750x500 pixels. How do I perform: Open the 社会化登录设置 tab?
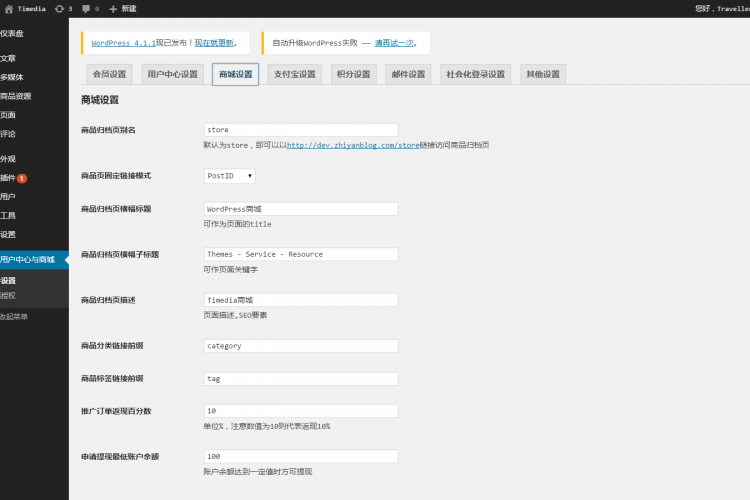(x=475, y=74)
